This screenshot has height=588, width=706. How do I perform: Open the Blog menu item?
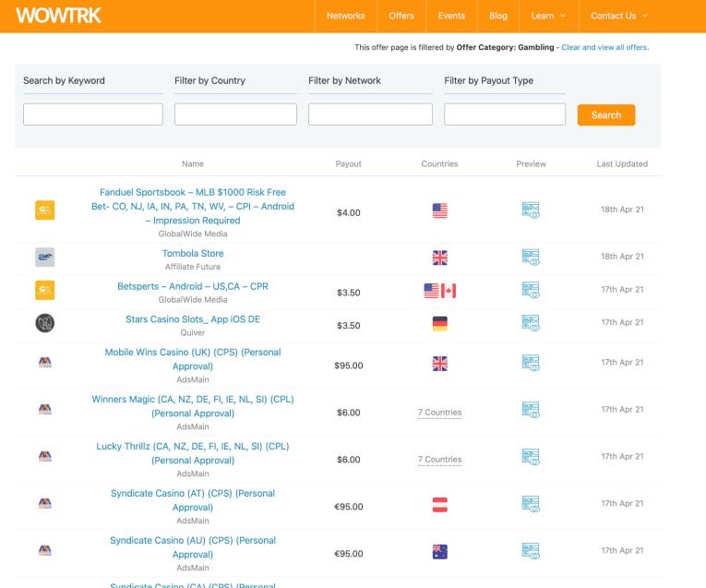click(498, 16)
